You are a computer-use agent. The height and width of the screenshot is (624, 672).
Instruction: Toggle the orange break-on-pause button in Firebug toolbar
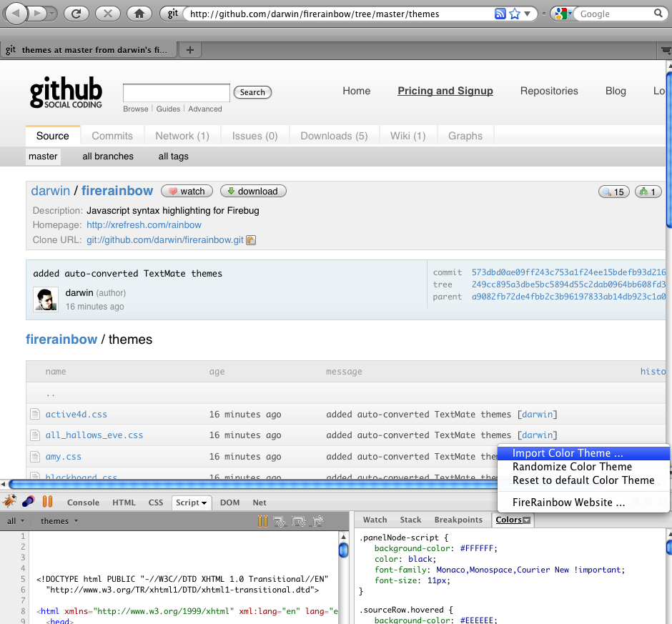tap(48, 502)
